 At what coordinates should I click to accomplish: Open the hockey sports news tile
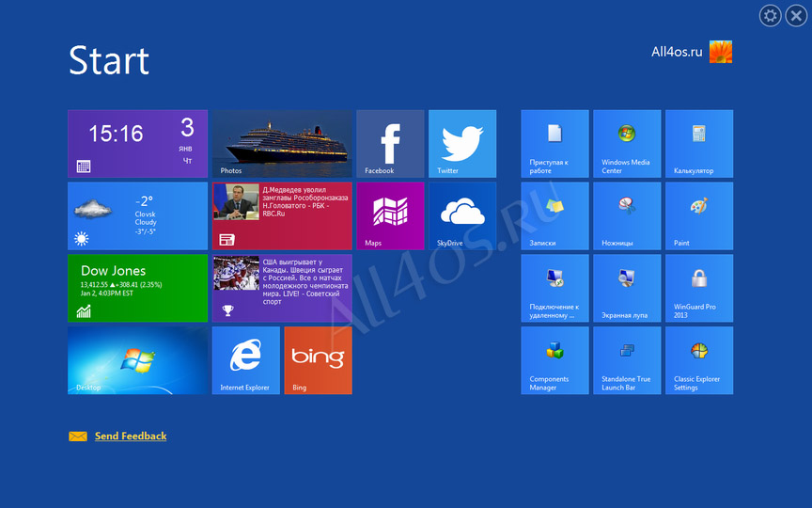point(282,288)
